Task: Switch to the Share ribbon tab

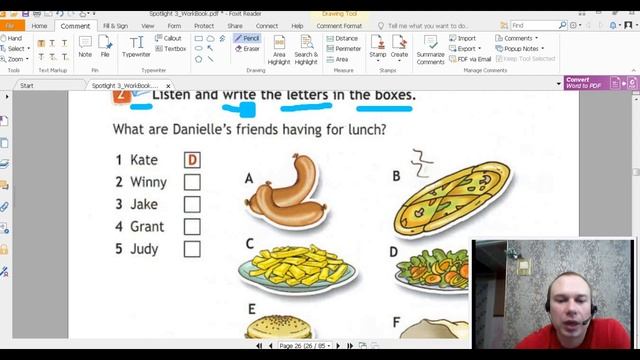Action: tap(235, 26)
